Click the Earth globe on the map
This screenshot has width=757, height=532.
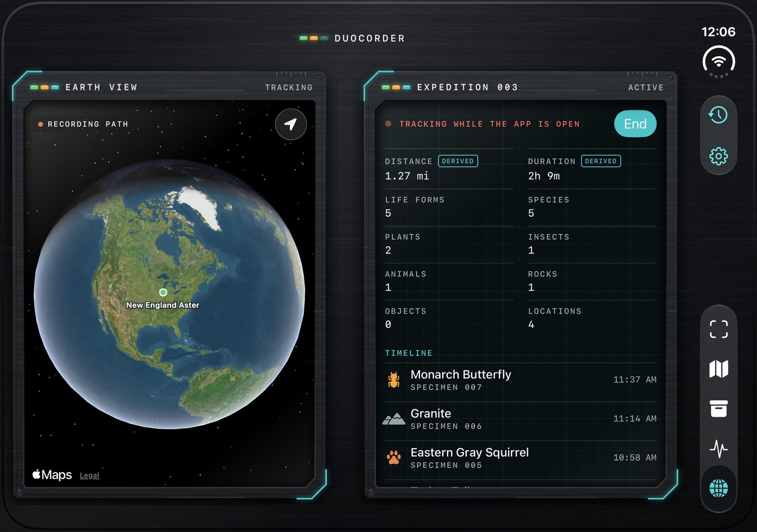tap(169, 294)
